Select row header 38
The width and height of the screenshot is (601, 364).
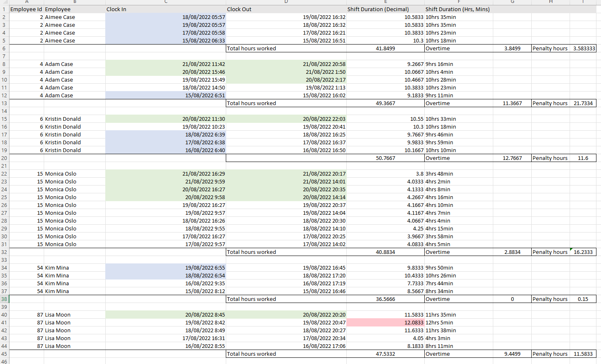(x=4, y=299)
